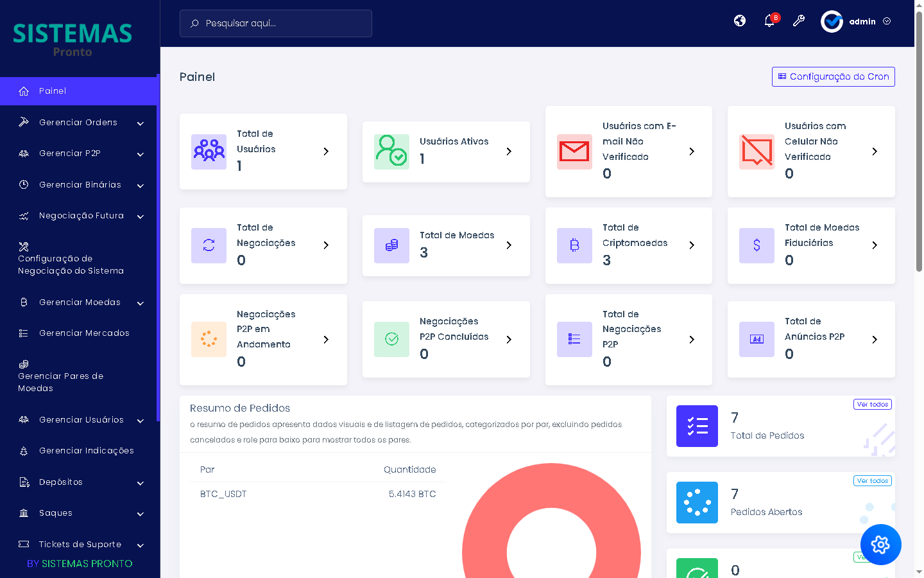The height and width of the screenshot is (578, 924).
Task: Click the blue floating settings gear button
Action: coord(880,545)
